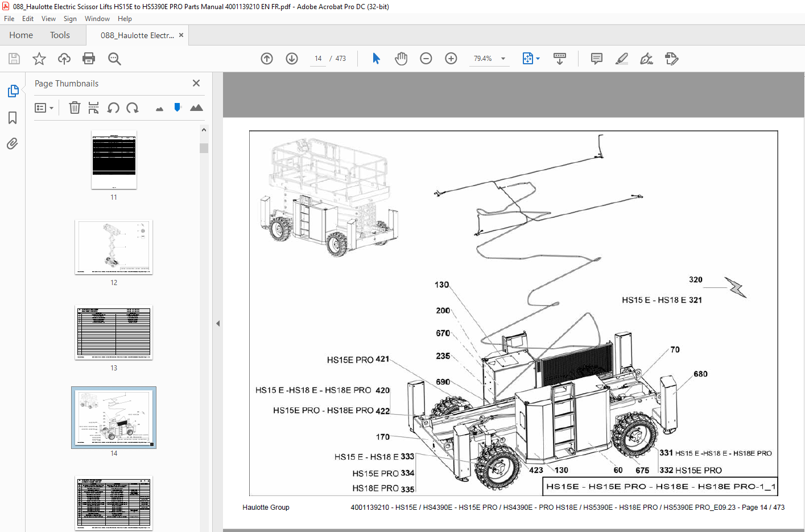805x532 pixels.
Task: Add a comment with speech bubble icon
Action: [x=597, y=59]
